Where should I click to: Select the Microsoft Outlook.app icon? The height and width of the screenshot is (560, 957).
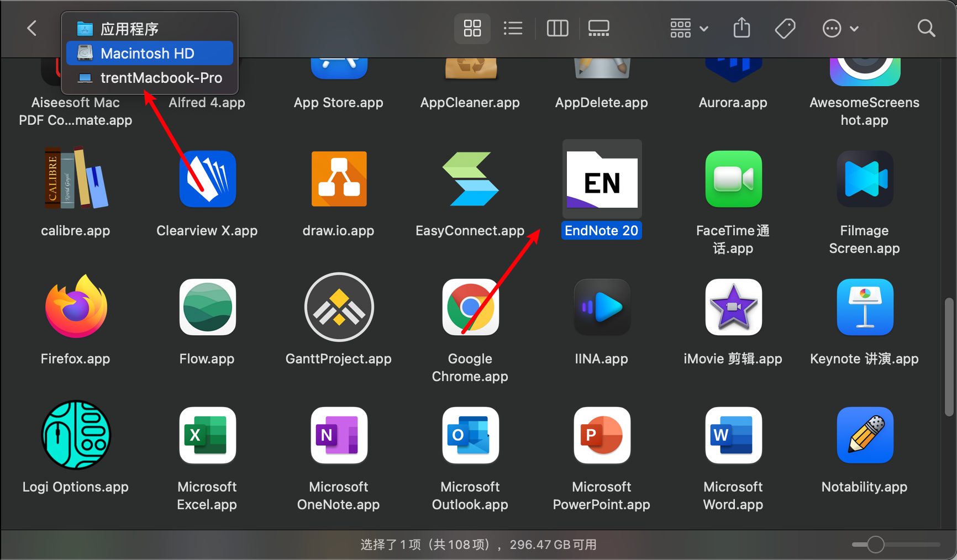coord(470,435)
